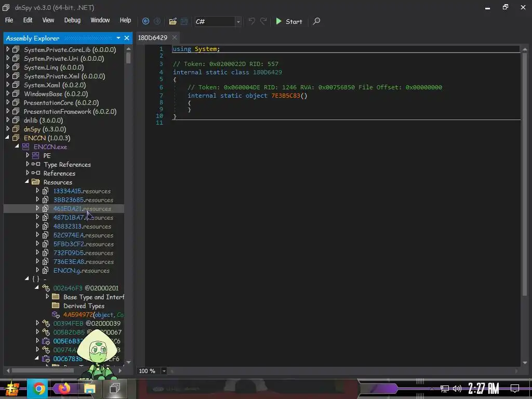The width and height of the screenshot is (532, 399).
Task: Expand the PE node
Action: click(28, 155)
